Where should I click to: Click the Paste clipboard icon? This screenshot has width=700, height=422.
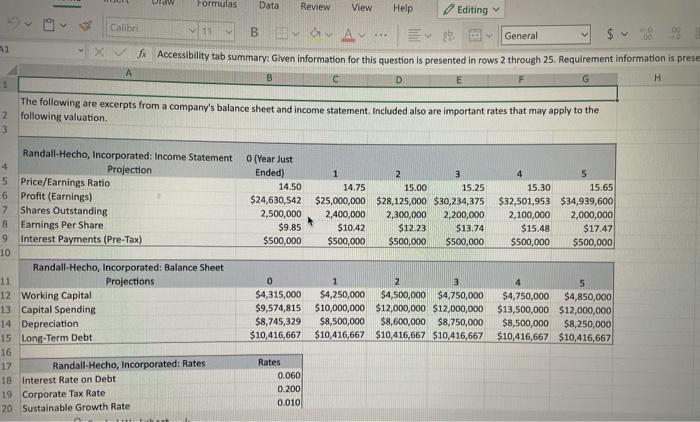point(49,25)
